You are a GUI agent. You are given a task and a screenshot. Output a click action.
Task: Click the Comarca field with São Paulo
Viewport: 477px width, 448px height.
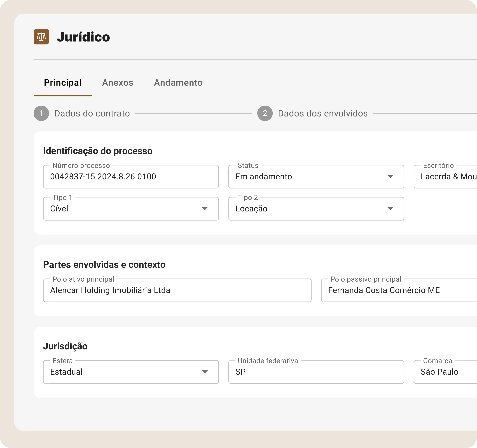[x=445, y=372]
